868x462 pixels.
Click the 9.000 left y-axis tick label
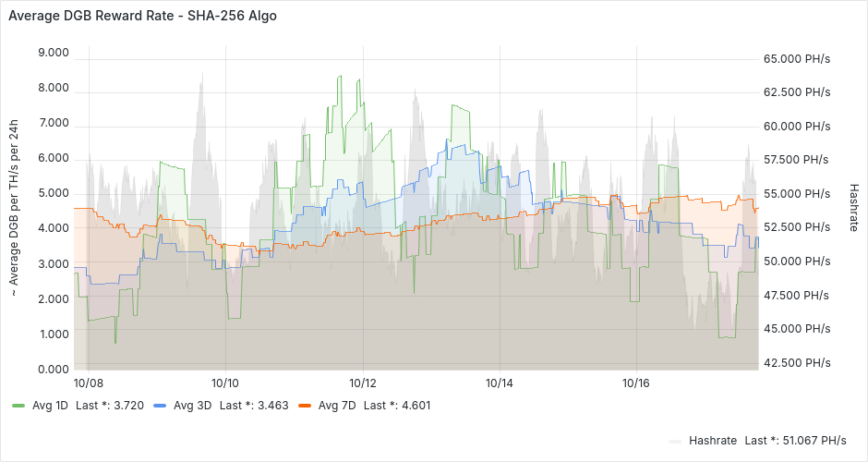(52, 53)
